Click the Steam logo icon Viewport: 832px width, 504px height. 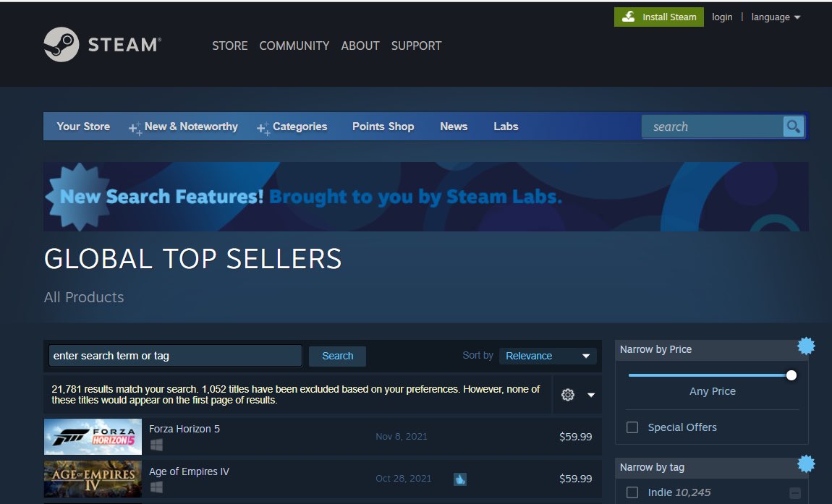[x=61, y=45]
